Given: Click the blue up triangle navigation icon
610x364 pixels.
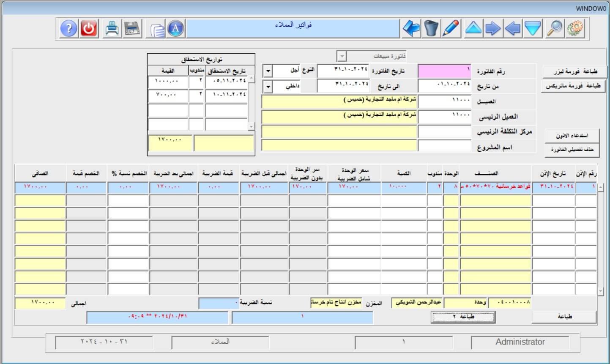Looking at the screenshot, I should [x=473, y=29].
